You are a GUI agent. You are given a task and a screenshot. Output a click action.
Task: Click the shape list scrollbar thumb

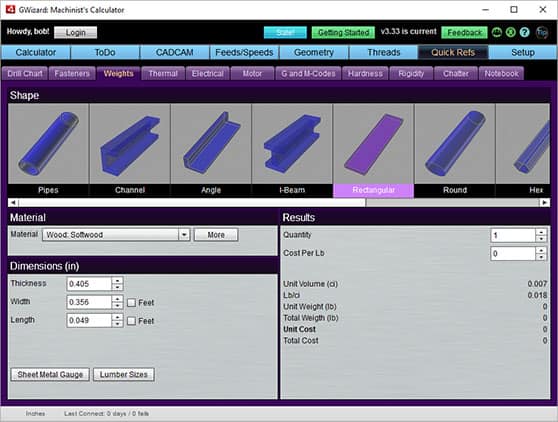coord(192,202)
